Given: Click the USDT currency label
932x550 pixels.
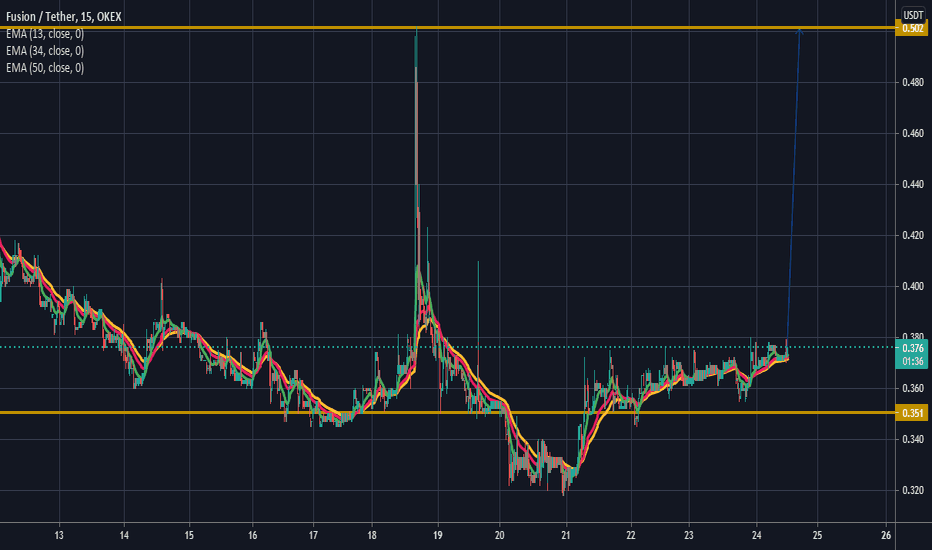Looking at the screenshot, I should pyautogui.click(x=913, y=15).
